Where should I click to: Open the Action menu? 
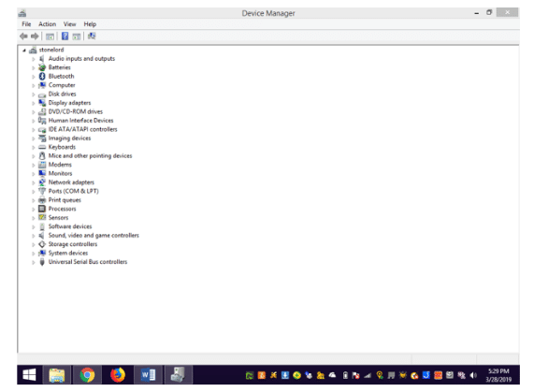47,24
